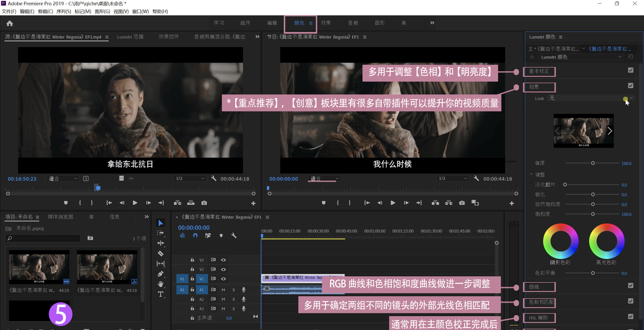
Task: Show more workspaces overflow arrows
Action: click(x=432, y=23)
